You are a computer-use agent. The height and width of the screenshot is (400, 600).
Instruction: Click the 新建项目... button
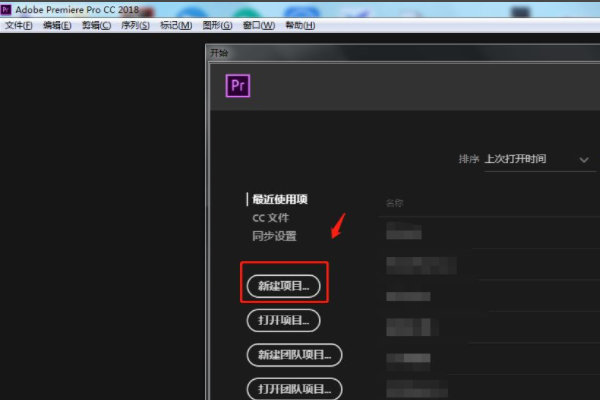[284, 286]
